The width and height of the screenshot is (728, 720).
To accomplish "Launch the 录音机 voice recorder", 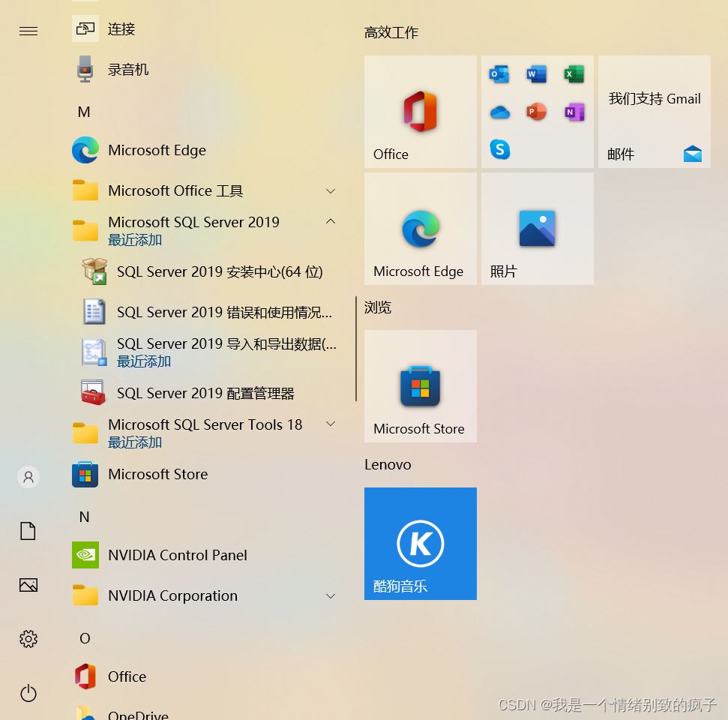I will (x=204, y=69).
